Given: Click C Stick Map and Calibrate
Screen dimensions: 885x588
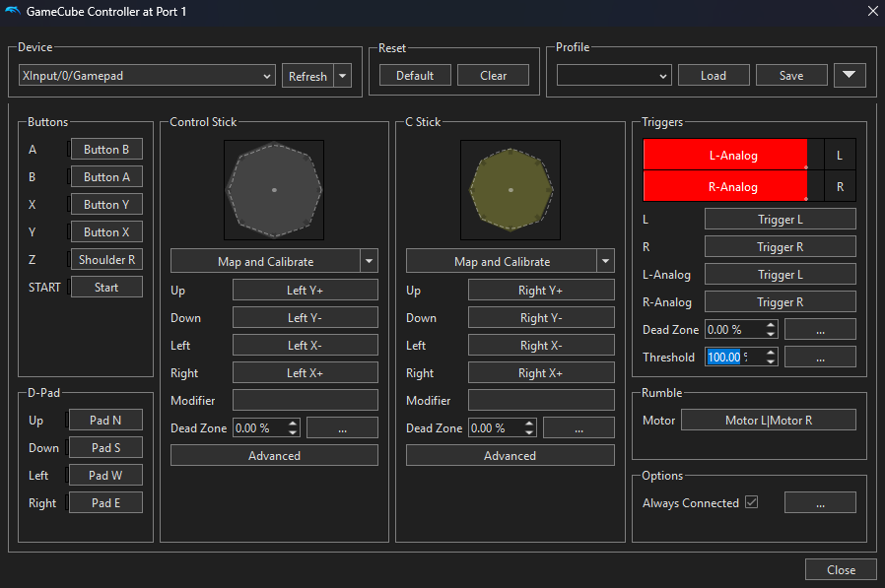Looking at the screenshot, I should [x=502, y=261].
